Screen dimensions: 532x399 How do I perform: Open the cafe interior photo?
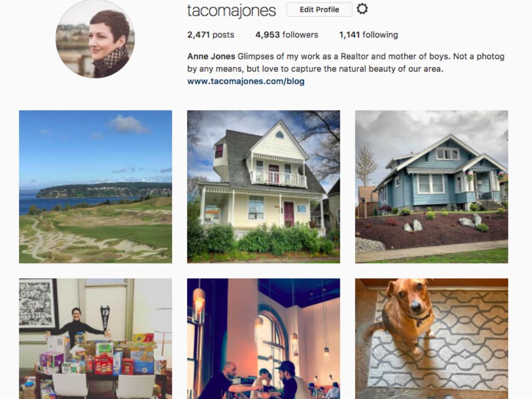263,339
